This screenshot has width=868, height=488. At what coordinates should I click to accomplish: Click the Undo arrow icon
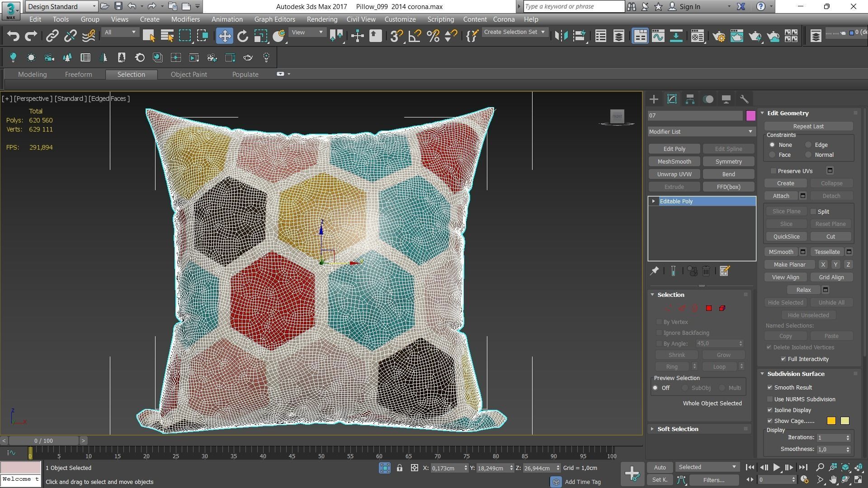[x=13, y=36]
